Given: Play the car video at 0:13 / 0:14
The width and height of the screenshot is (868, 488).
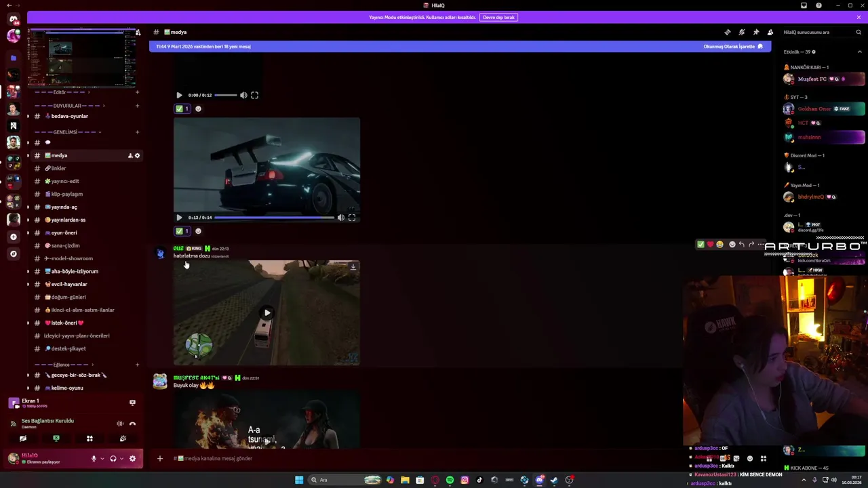Looking at the screenshot, I should pos(179,218).
